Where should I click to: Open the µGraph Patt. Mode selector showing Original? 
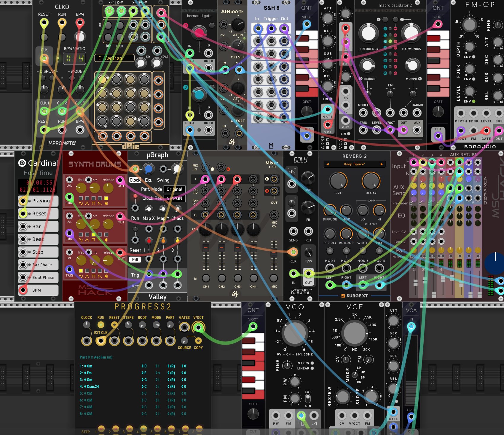(x=175, y=189)
